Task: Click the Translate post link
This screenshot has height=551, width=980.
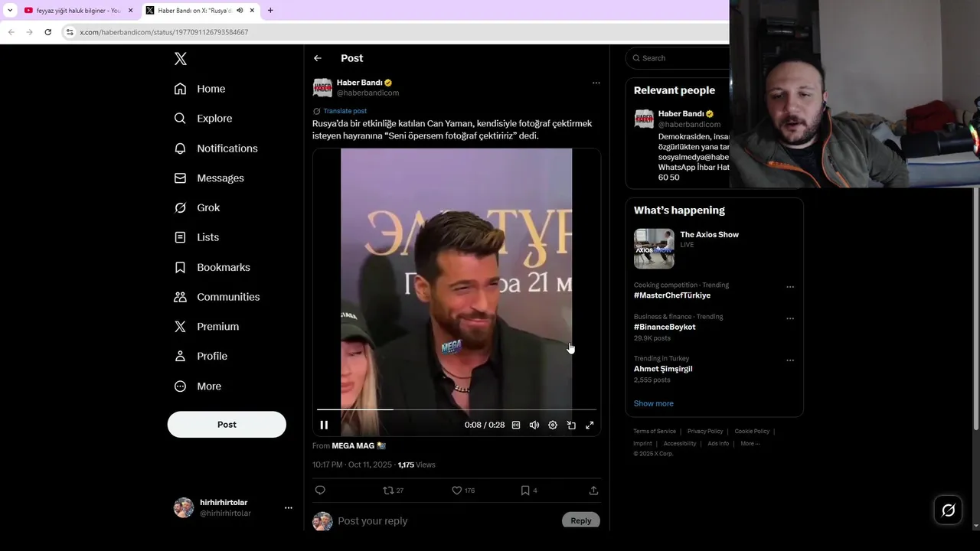Action: click(x=345, y=111)
